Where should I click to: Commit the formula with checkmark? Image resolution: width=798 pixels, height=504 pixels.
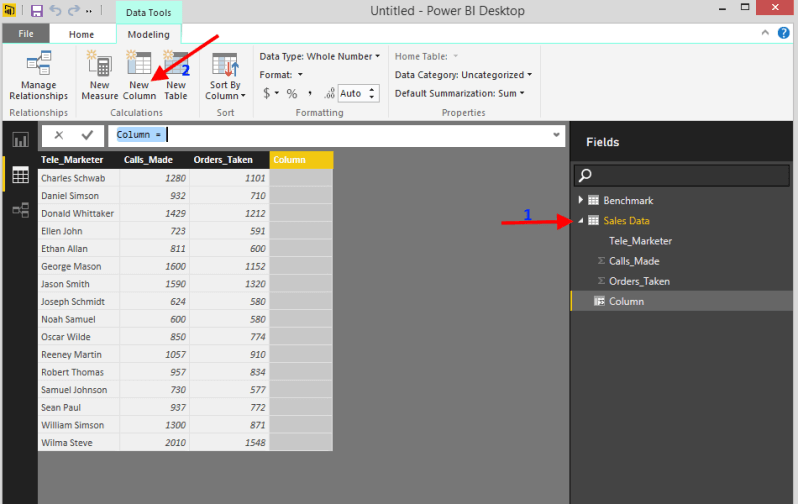[x=87, y=134]
